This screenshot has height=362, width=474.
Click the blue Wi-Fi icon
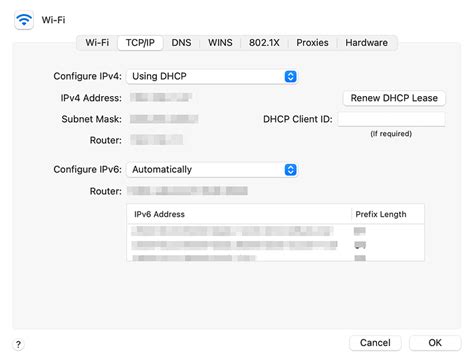[24, 20]
